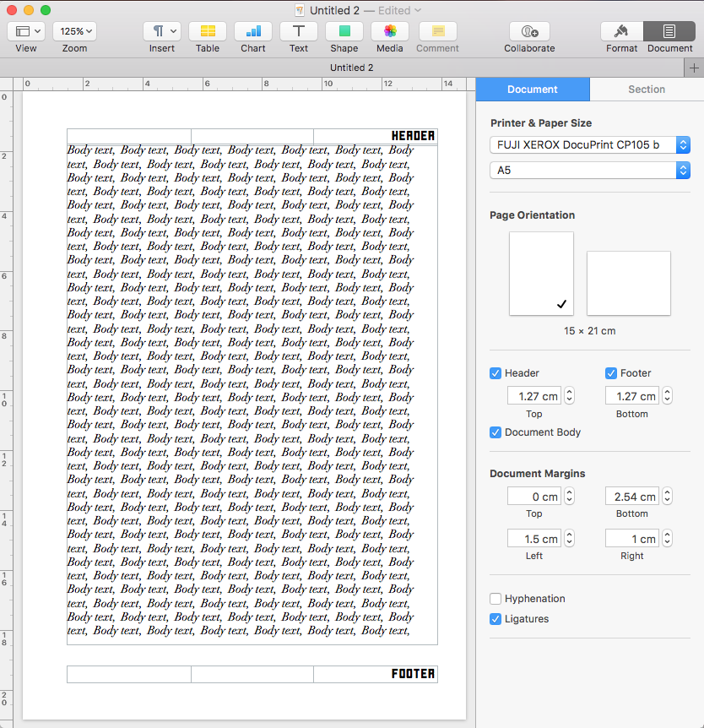Click the Text box tool
The height and width of the screenshot is (728, 704).
(x=299, y=31)
